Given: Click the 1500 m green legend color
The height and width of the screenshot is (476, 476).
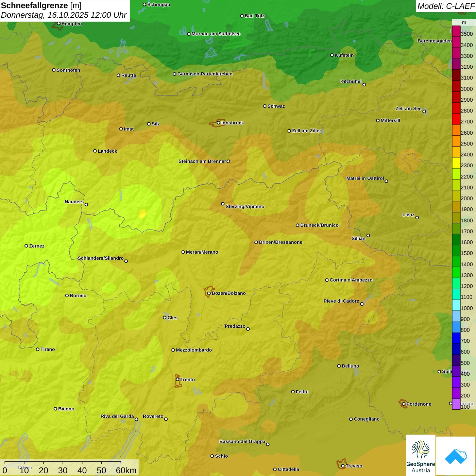Looking at the screenshot, I should [456, 251].
